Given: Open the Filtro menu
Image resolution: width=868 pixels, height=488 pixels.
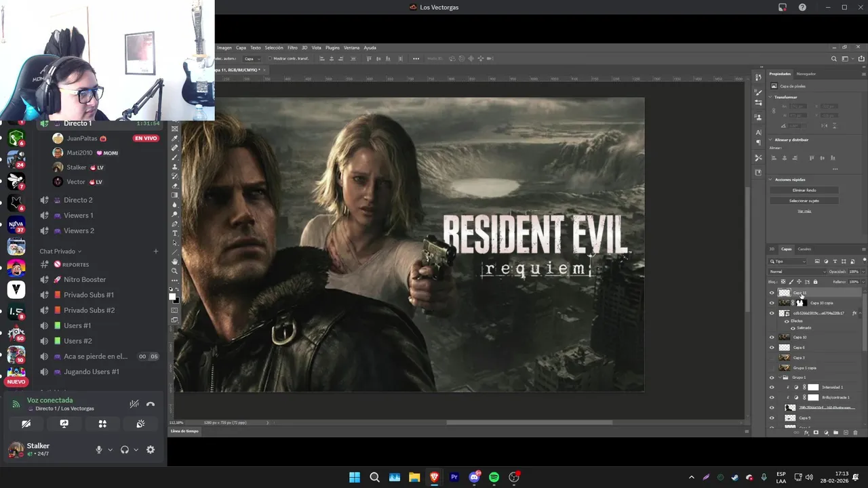Looking at the screenshot, I should [292, 47].
